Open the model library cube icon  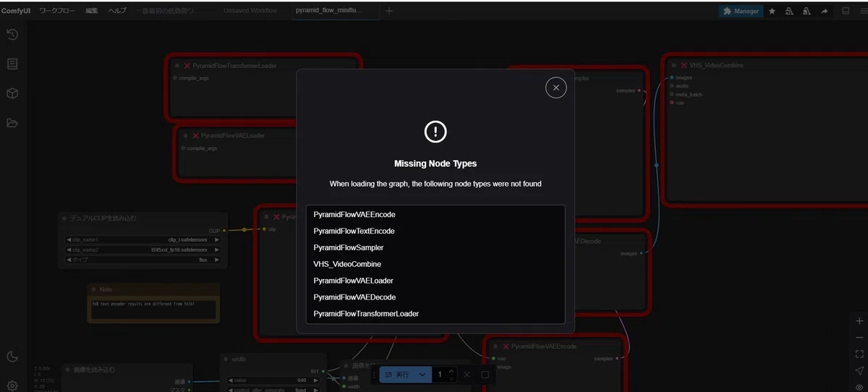coord(12,94)
